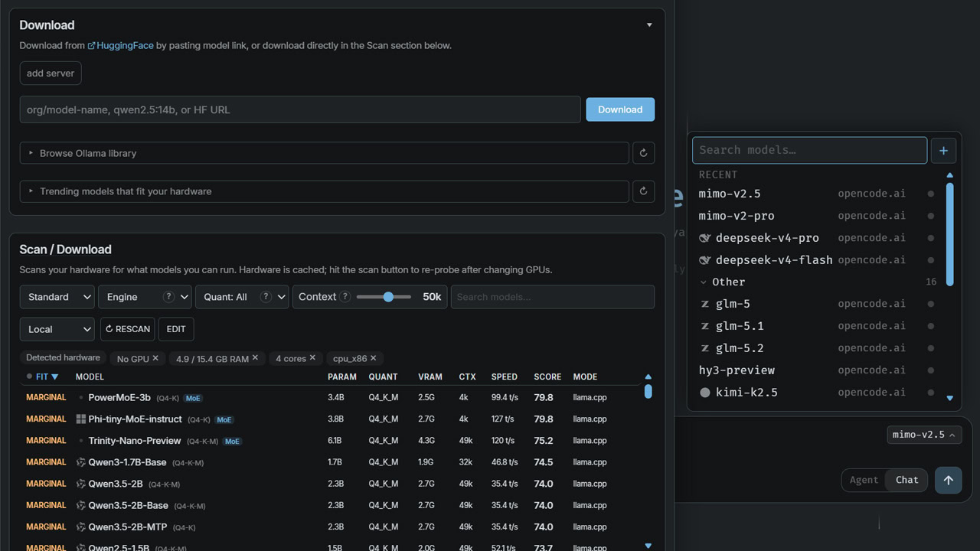980x551 pixels.
Task: Select kimi-k2.5 model
Action: point(818,393)
